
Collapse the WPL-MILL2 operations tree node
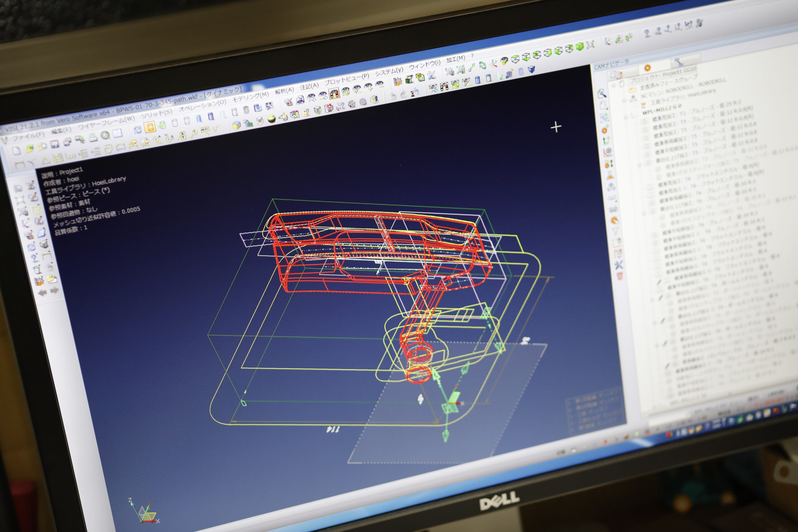coord(626,117)
